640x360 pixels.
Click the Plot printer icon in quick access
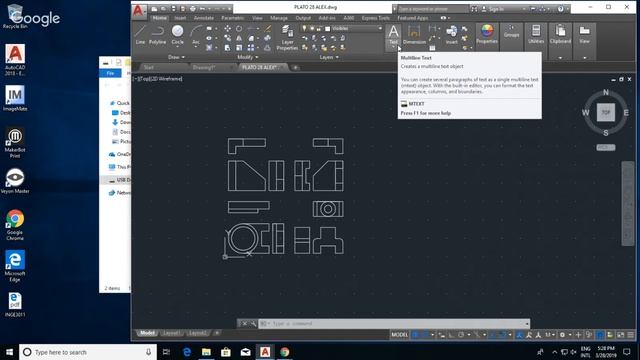[x=193, y=9]
